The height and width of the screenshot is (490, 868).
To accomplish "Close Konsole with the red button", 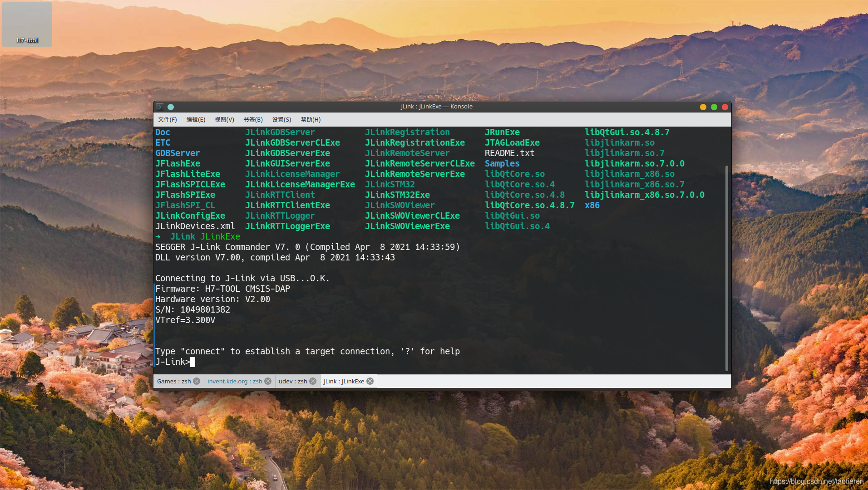I will coord(725,107).
